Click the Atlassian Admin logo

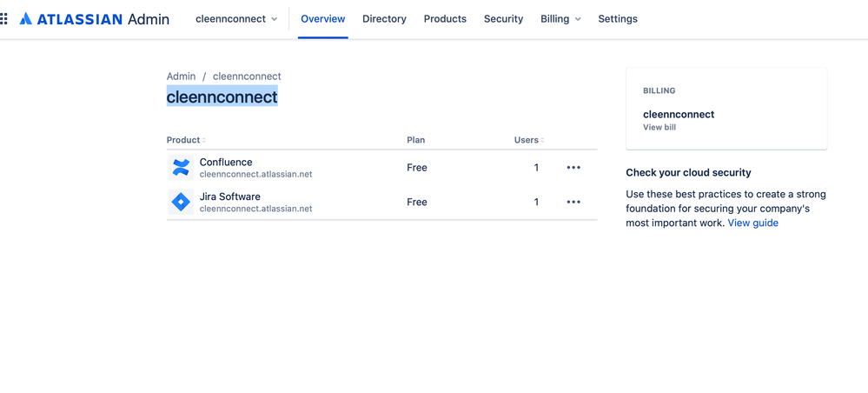(94, 18)
